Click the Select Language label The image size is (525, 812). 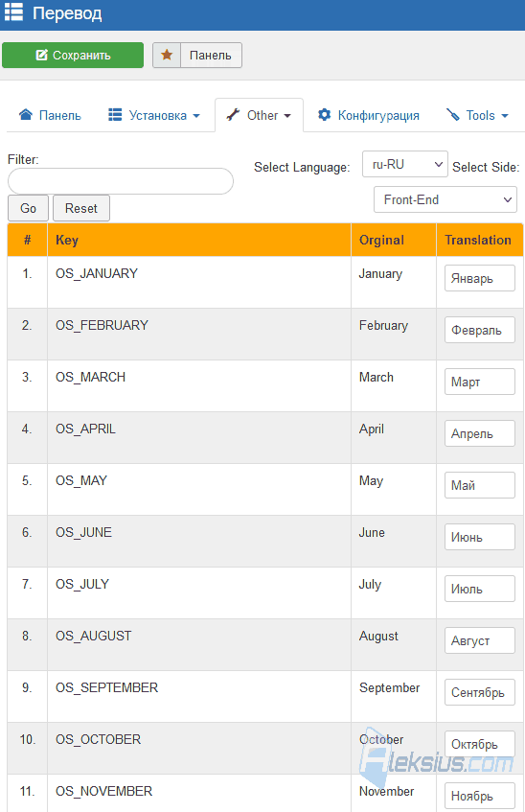302,167
